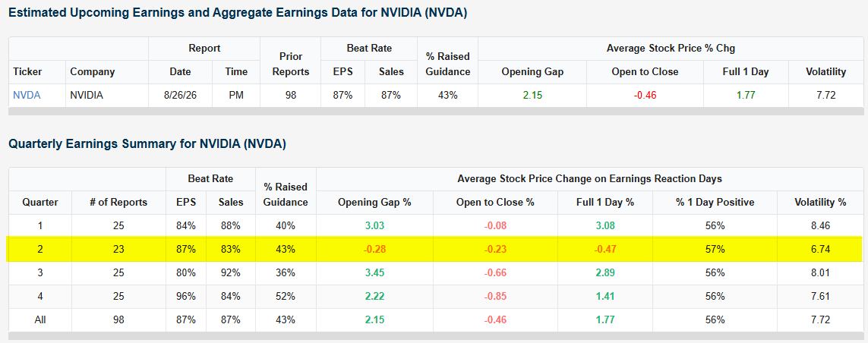Viewport: 868px width, 343px height.
Task: Select quarter 3 raised guidance 36%
Action: (285, 272)
